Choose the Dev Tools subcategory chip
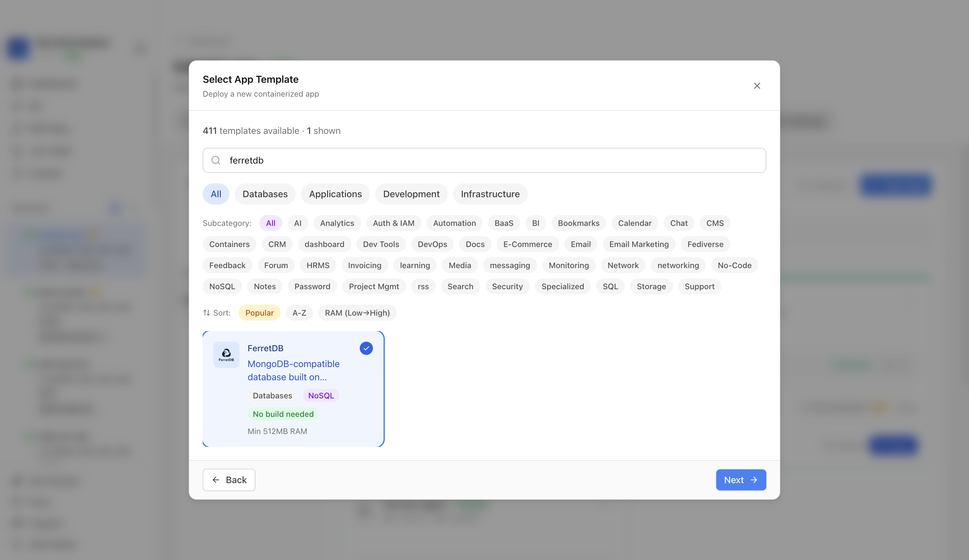 [x=381, y=244]
